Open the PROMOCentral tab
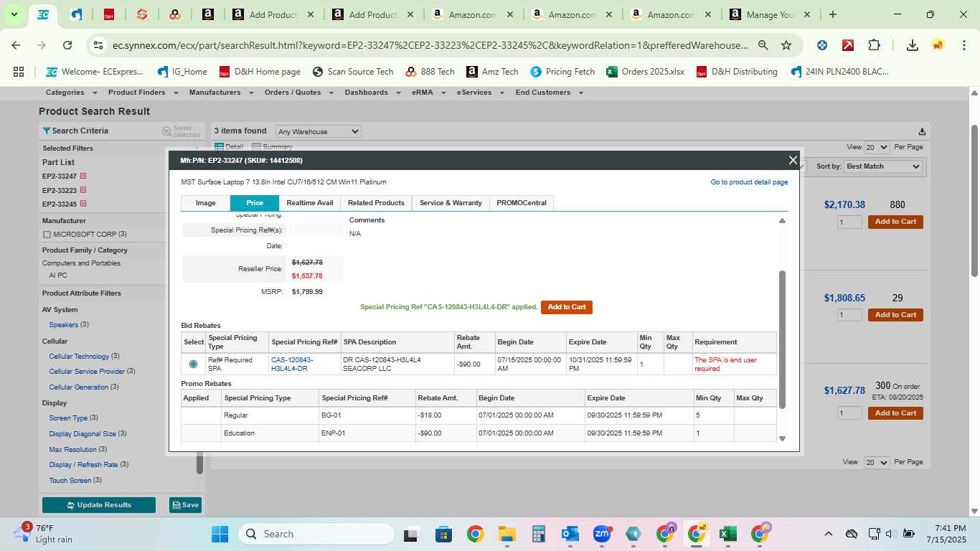This screenshot has width=980, height=551. coord(522,203)
